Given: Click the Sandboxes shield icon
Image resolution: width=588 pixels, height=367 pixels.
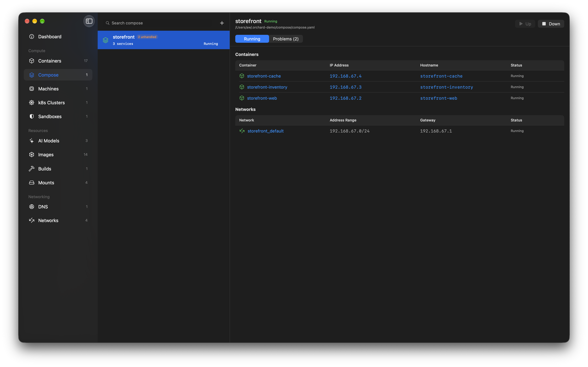Looking at the screenshot, I should [32, 117].
